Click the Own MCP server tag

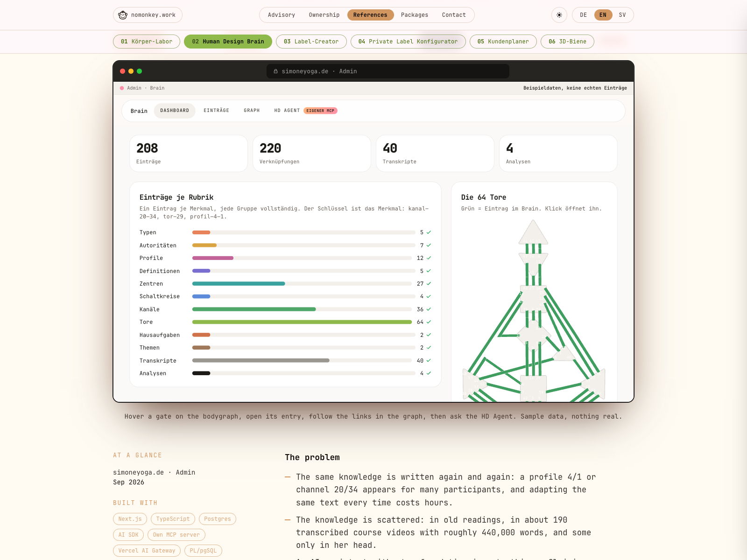tap(176, 535)
